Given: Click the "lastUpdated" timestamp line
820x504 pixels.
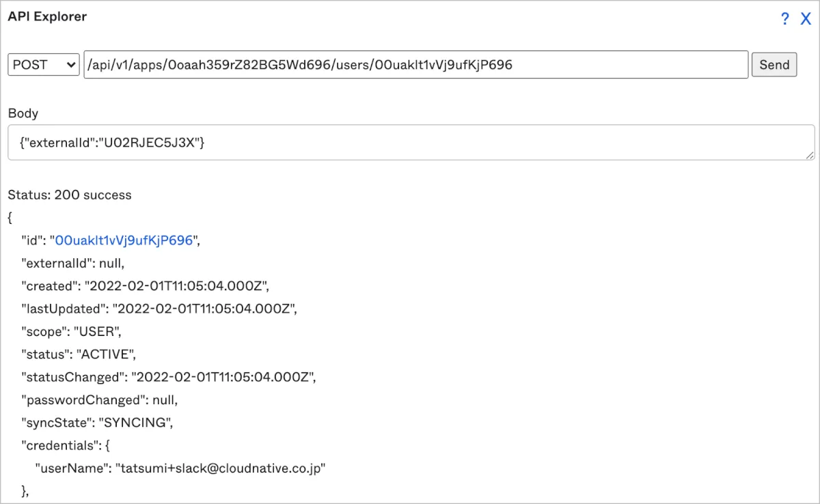Looking at the screenshot, I should tap(159, 309).
